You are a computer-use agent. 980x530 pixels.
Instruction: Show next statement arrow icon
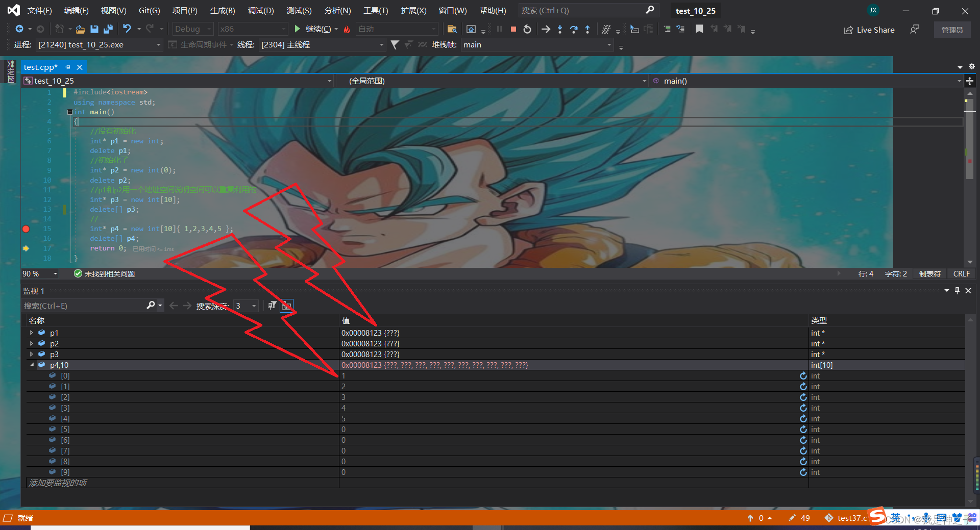(x=546, y=29)
